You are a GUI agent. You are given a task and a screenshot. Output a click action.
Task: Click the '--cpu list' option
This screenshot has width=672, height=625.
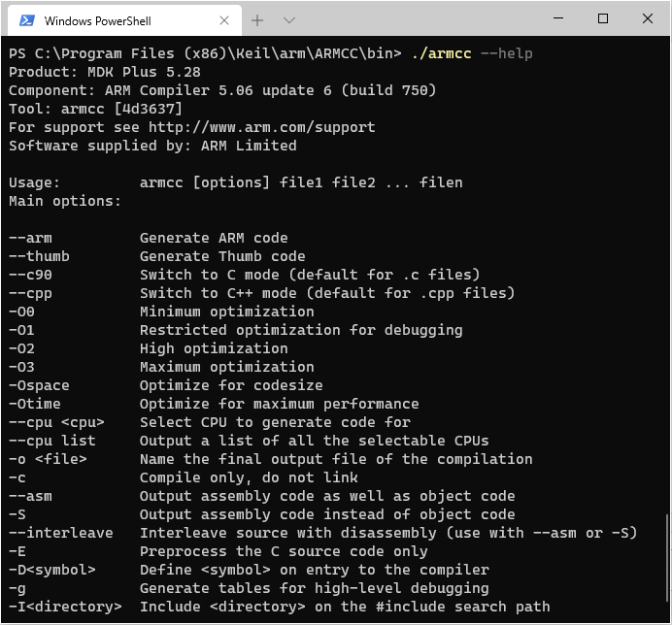point(52,441)
